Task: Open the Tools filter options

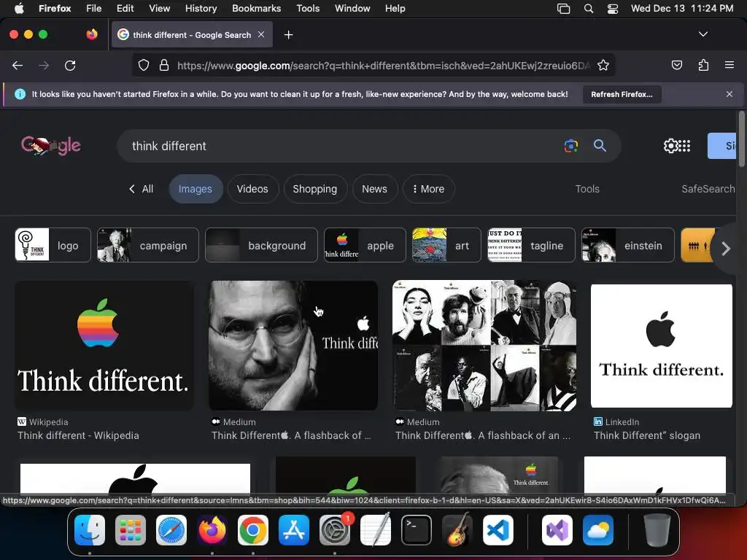Action: point(587,189)
